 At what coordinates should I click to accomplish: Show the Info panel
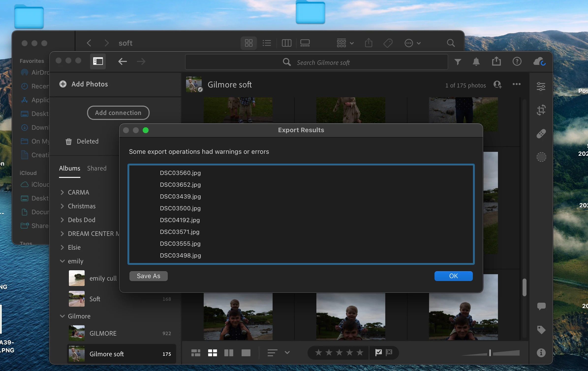pyautogui.click(x=541, y=353)
